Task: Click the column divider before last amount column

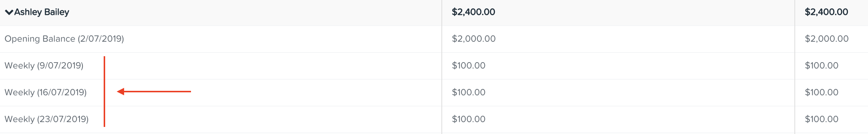Action: 795,67
